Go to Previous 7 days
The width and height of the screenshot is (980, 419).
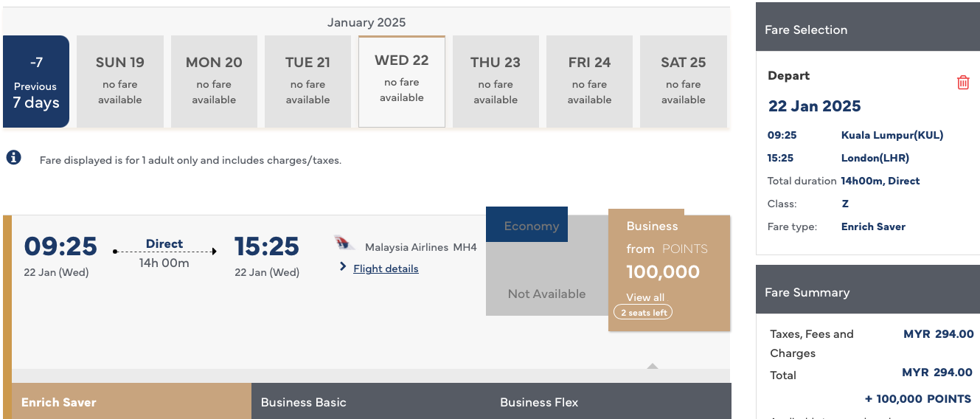[x=36, y=81]
